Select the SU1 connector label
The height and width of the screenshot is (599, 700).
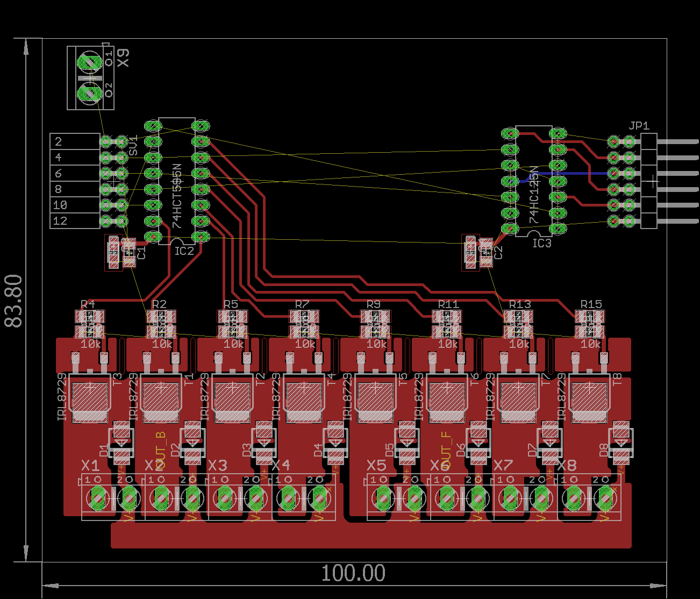(x=133, y=146)
